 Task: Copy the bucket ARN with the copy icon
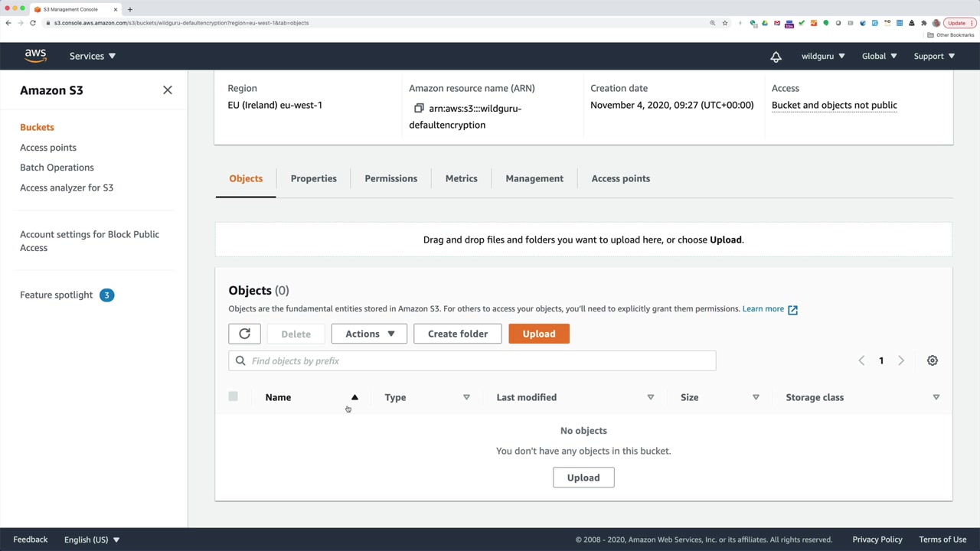coord(419,109)
